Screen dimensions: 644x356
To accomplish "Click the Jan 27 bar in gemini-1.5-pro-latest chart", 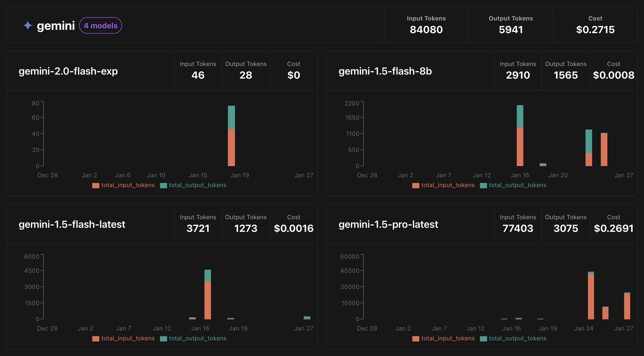I will [x=627, y=306].
